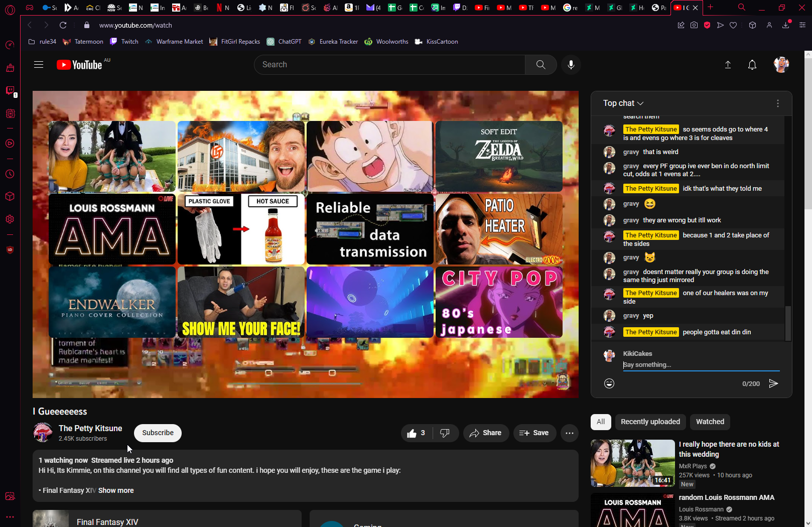Click the chat panel scrollbar
The height and width of the screenshot is (527, 812).
788,323
